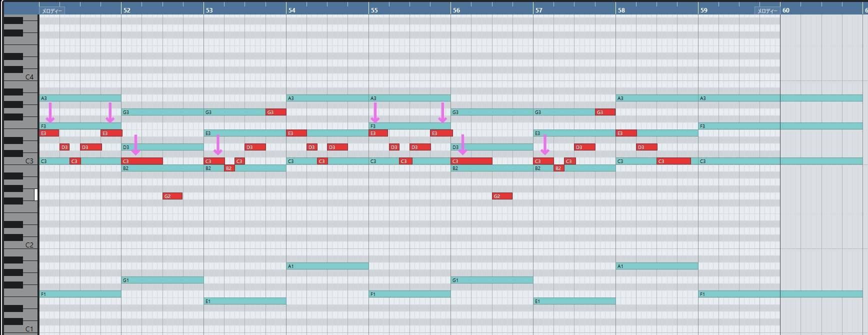Select the メロディー part label at left start
This screenshot has height=335, width=868.
pos(52,10)
